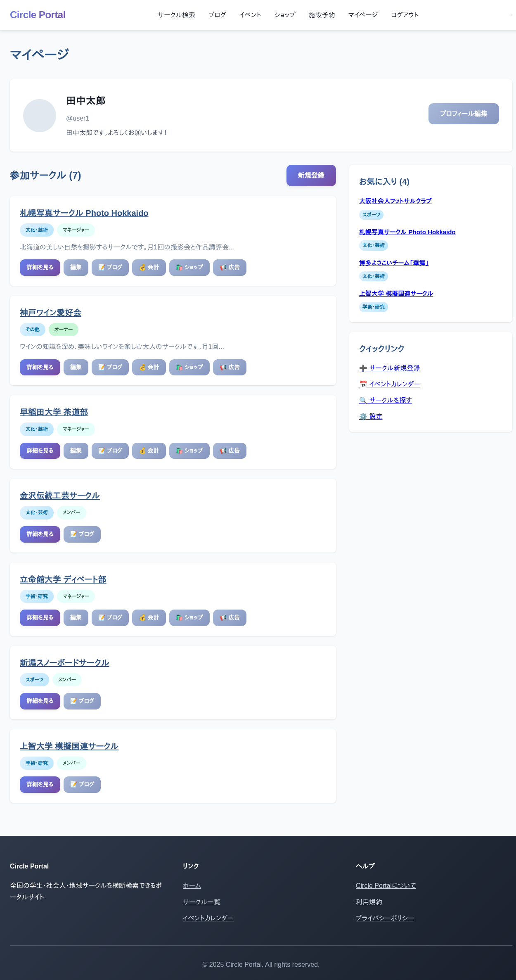
Task: Click ログアウト in the header
Action: click(405, 15)
